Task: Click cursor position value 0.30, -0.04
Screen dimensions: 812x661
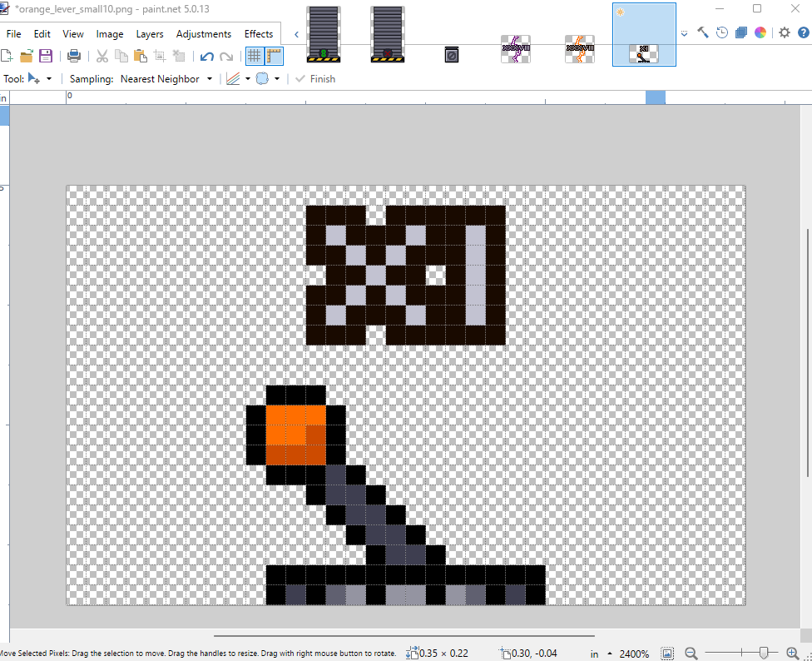Action: 534,654
